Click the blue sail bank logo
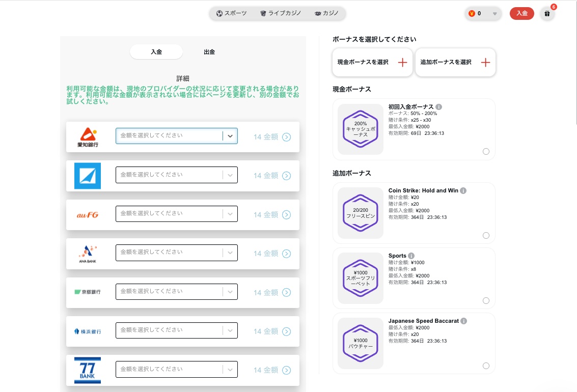 coord(88,176)
